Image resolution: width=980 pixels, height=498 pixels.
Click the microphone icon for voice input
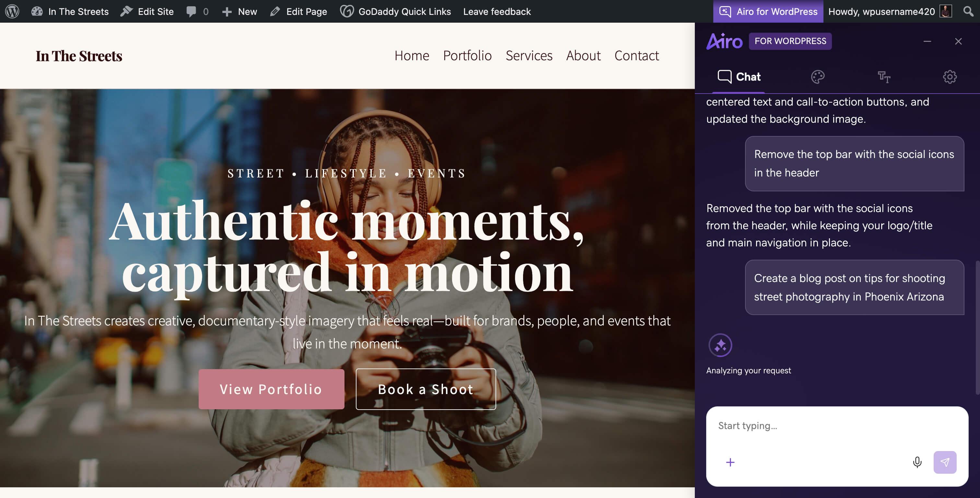(x=917, y=462)
